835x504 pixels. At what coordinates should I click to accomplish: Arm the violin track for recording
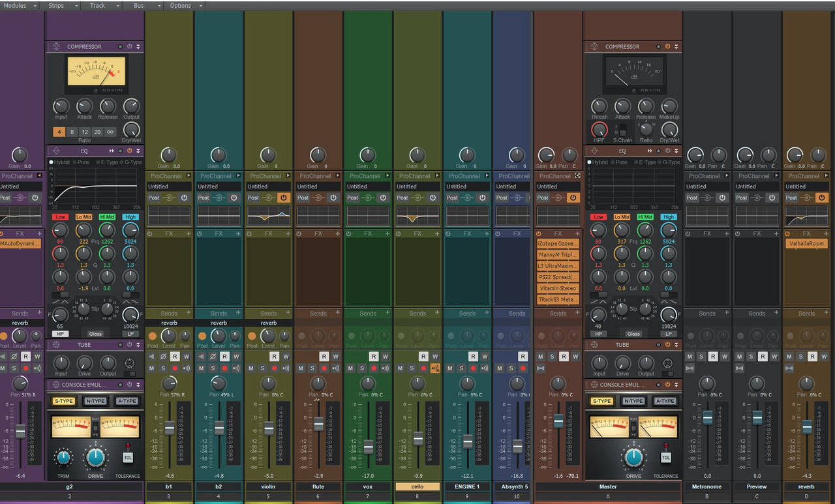[x=274, y=368]
